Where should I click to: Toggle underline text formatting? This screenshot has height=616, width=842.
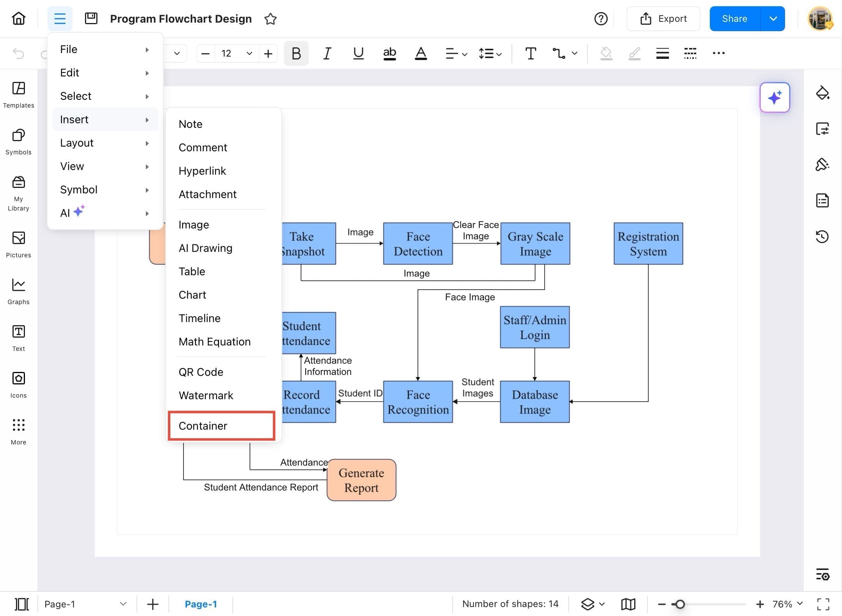tap(358, 53)
